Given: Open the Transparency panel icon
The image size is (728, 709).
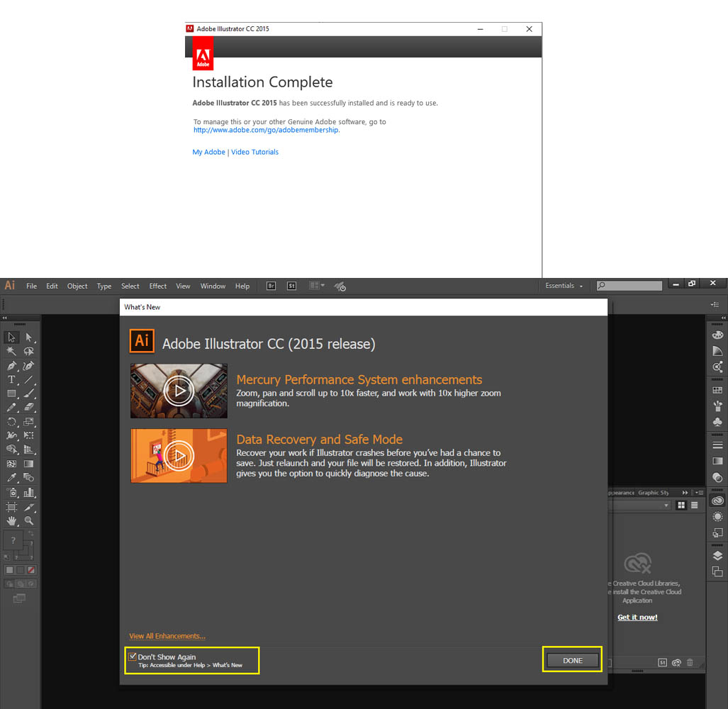Looking at the screenshot, I should coord(717,477).
